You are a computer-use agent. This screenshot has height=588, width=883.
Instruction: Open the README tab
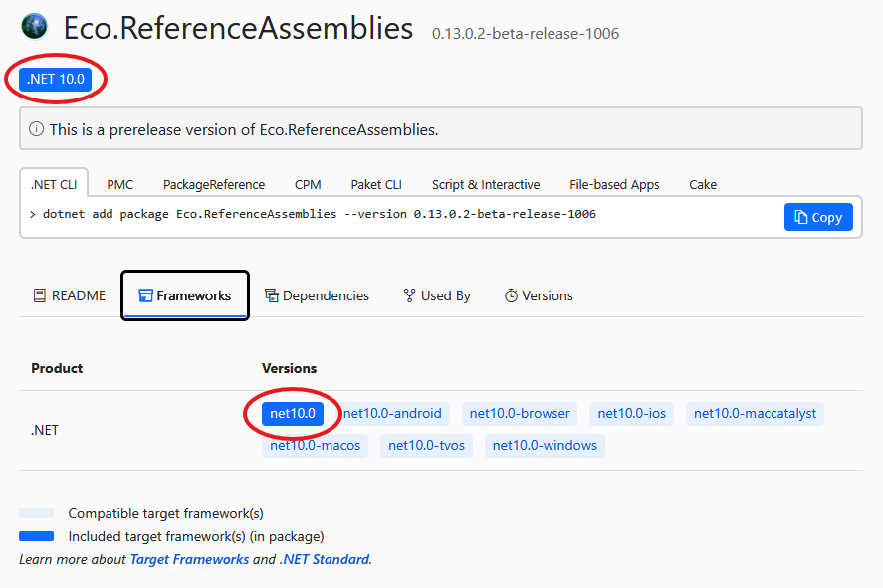click(70, 295)
